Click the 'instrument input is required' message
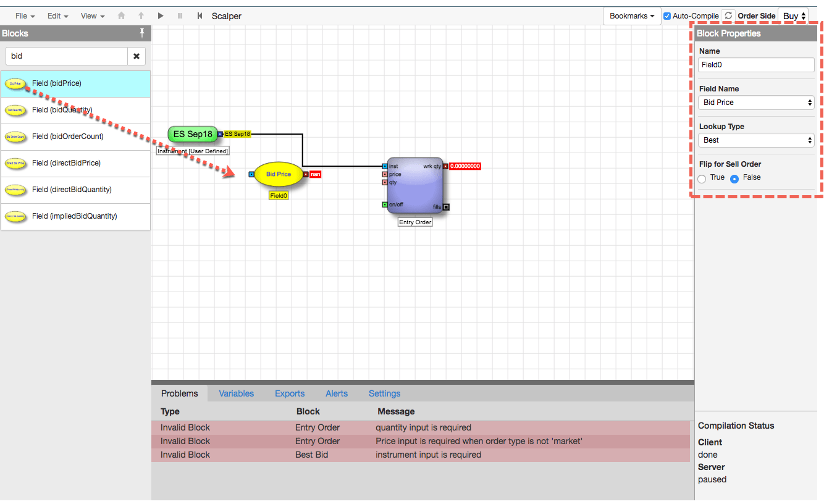 point(429,455)
